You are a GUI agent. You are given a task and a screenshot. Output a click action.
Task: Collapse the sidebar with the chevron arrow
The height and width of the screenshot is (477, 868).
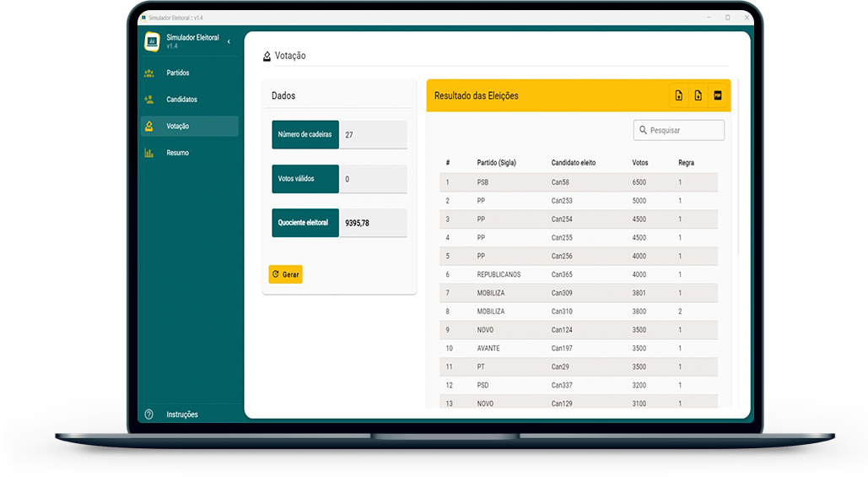229,41
